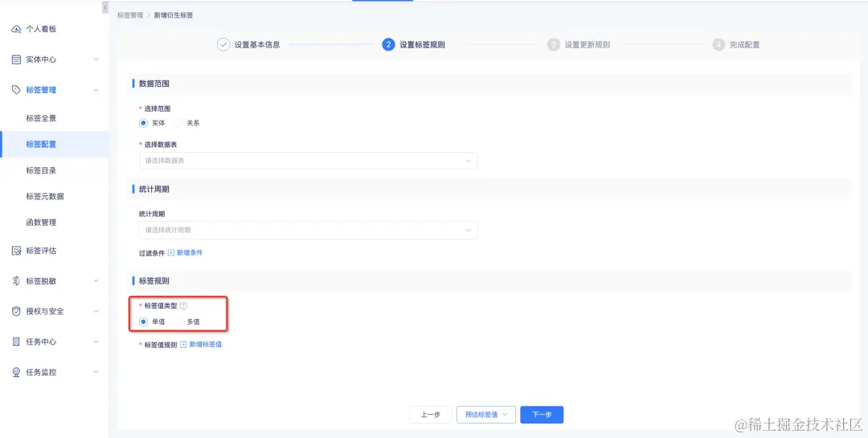The width and height of the screenshot is (868, 438).
Task: Collapse the sidebar using the arrow handle
Action: tap(105, 7)
